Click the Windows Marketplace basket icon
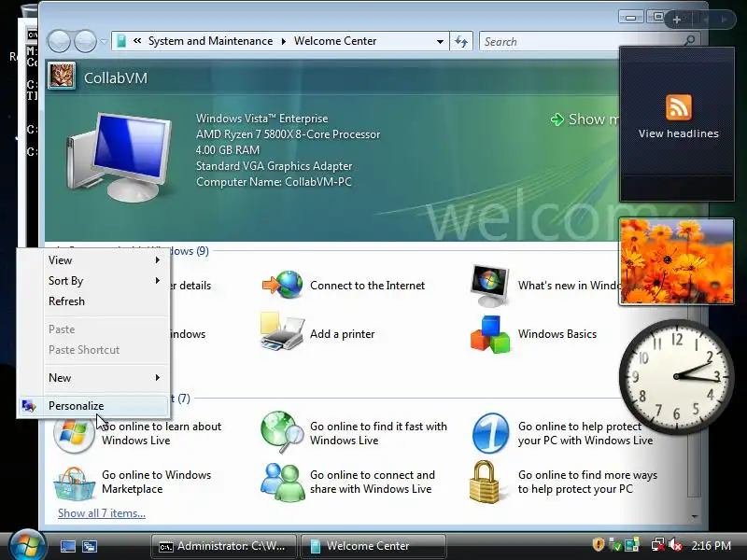The image size is (747, 560). (74, 483)
